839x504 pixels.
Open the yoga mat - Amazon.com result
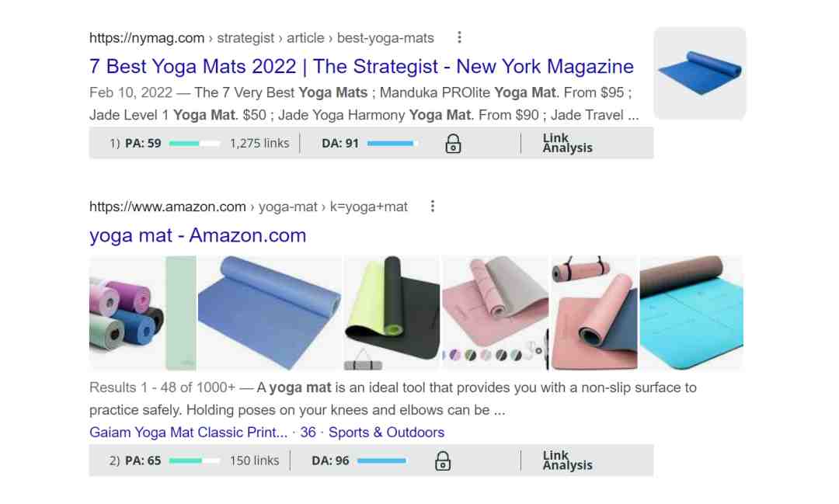(x=197, y=235)
